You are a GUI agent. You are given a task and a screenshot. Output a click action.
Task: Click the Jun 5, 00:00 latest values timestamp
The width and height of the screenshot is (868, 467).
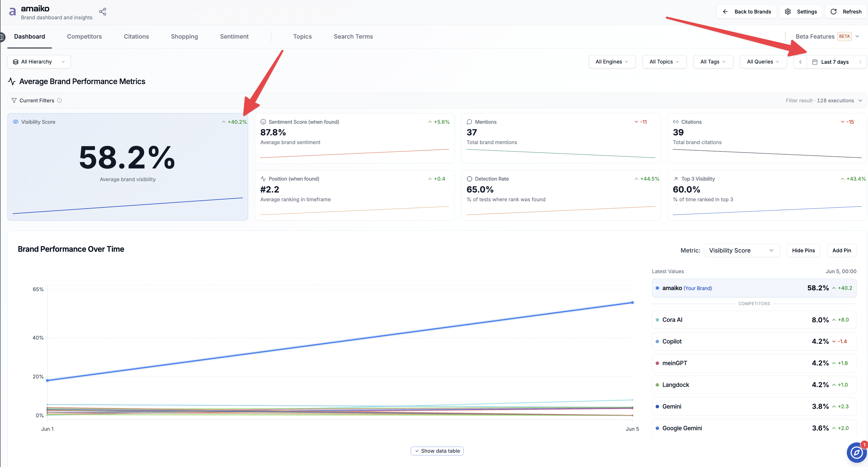pyautogui.click(x=841, y=271)
